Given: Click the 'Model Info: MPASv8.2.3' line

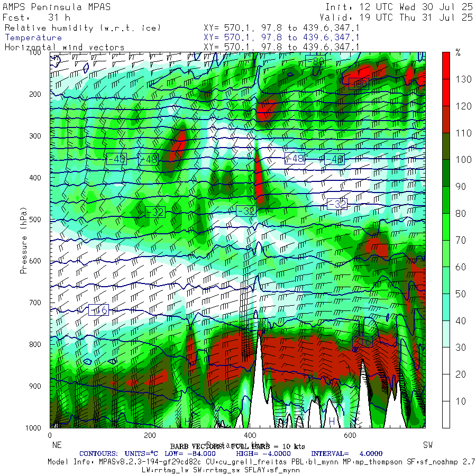Looking at the screenshot, I should [262, 462].
